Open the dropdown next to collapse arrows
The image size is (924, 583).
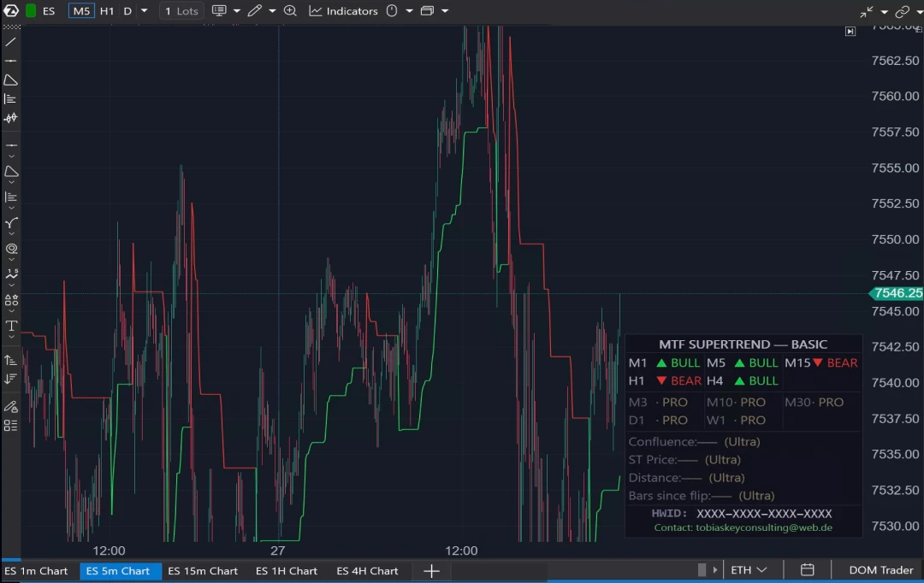pos(884,12)
